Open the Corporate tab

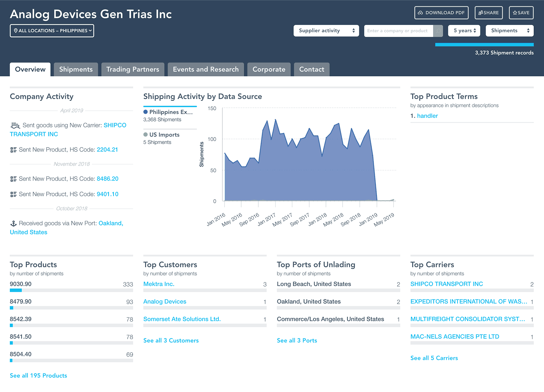pyautogui.click(x=269, y=69)
